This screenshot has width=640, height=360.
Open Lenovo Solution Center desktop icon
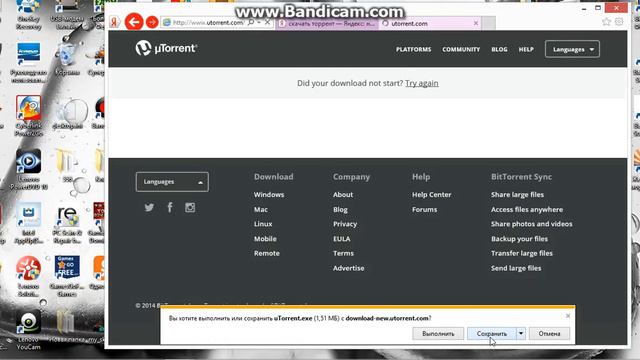click(x=28, y=277)
